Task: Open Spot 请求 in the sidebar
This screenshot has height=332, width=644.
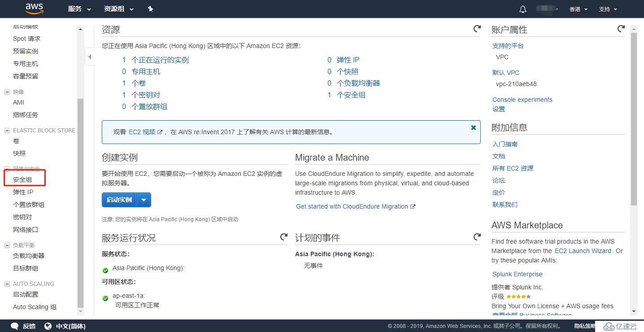Action: tap(26, 39)
